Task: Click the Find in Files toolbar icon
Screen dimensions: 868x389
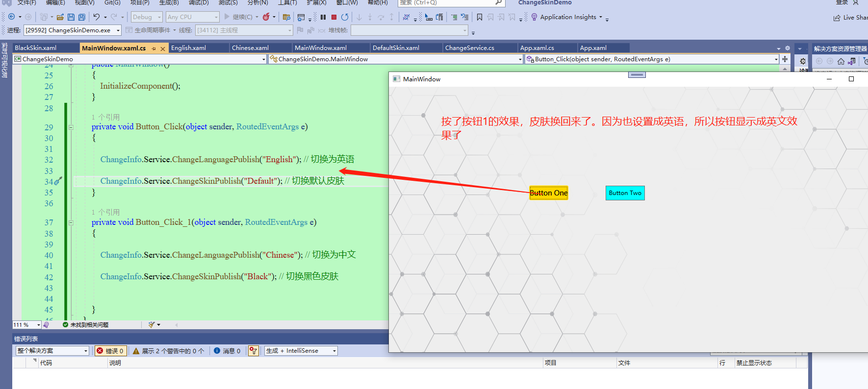Action: tap(287, 17)
